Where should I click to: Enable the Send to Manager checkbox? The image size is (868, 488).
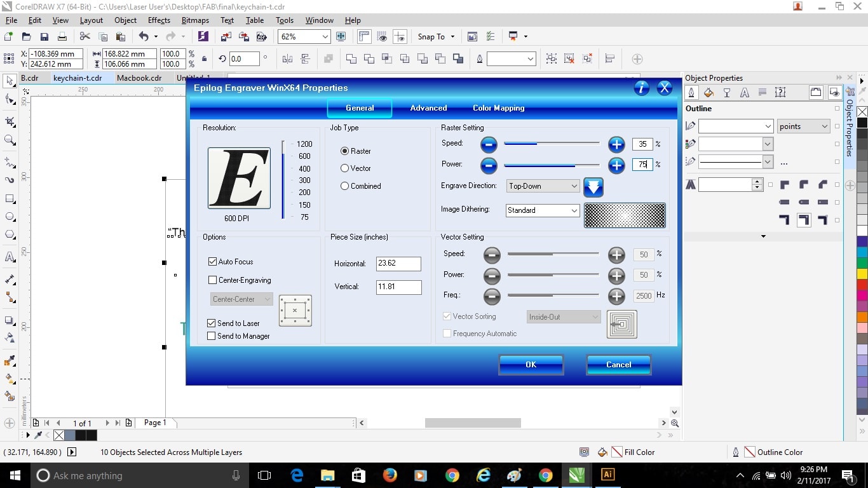pyautogui.click(x=212, y=336)
